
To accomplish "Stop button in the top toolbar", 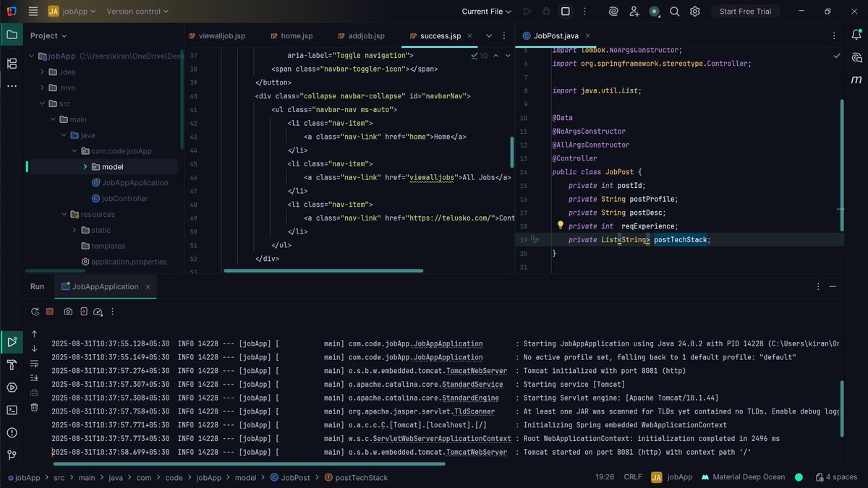I will 566,12.
